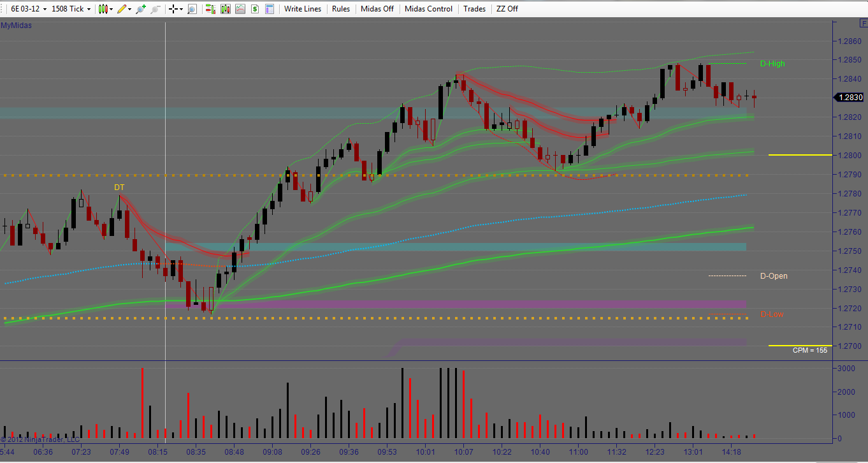The image size is (868, 463).
Task: Click the 06:36 time axis label
Action: coord(43,452)
